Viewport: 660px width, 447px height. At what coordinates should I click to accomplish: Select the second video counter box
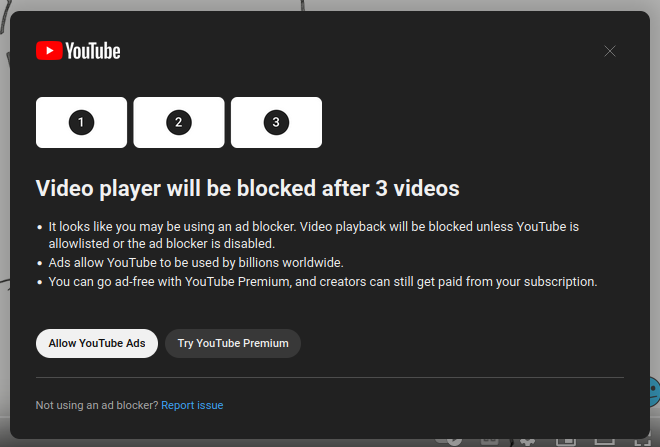(x=178, y=122)
